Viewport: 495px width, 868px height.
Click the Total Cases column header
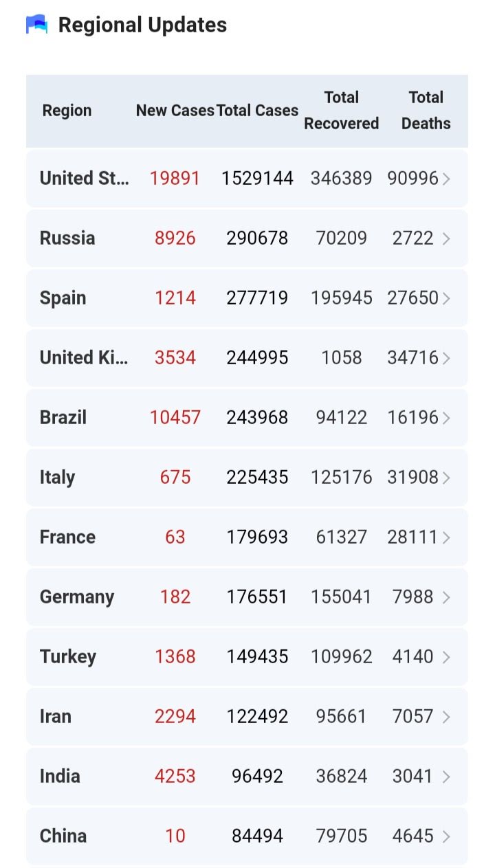pyautogui.click(x=257, y=111)
